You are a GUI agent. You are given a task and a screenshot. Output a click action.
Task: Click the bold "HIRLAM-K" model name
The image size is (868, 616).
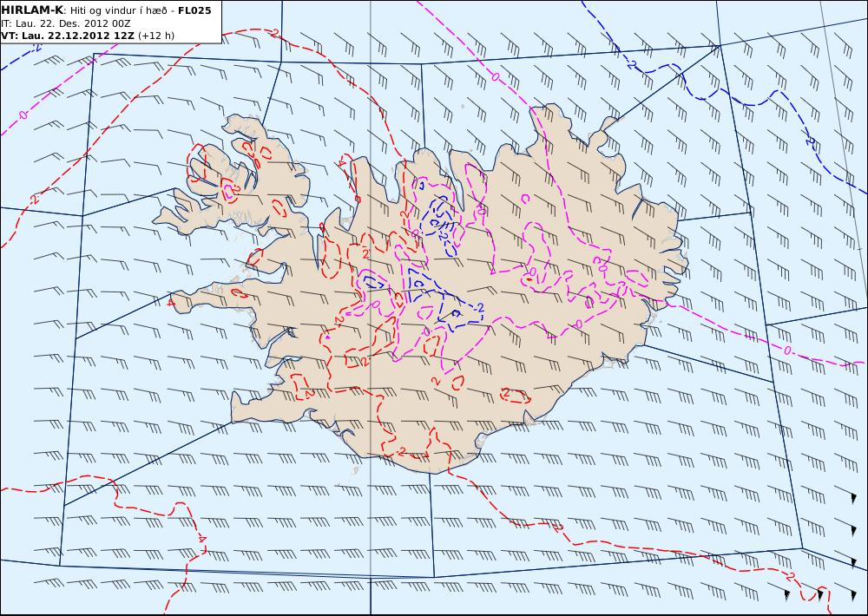point(31,10)
